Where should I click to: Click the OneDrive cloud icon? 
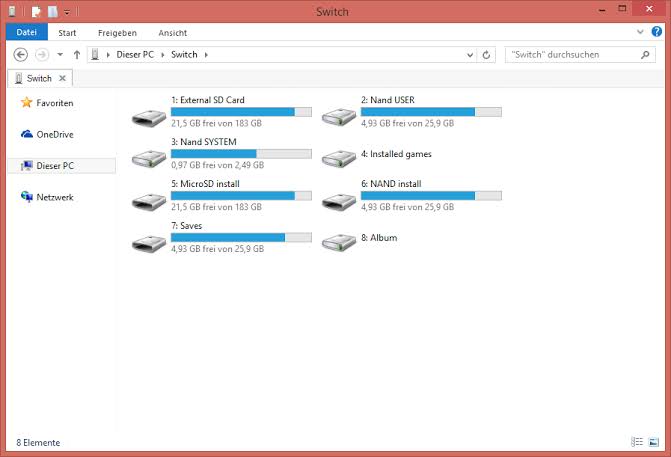(27, 134)
